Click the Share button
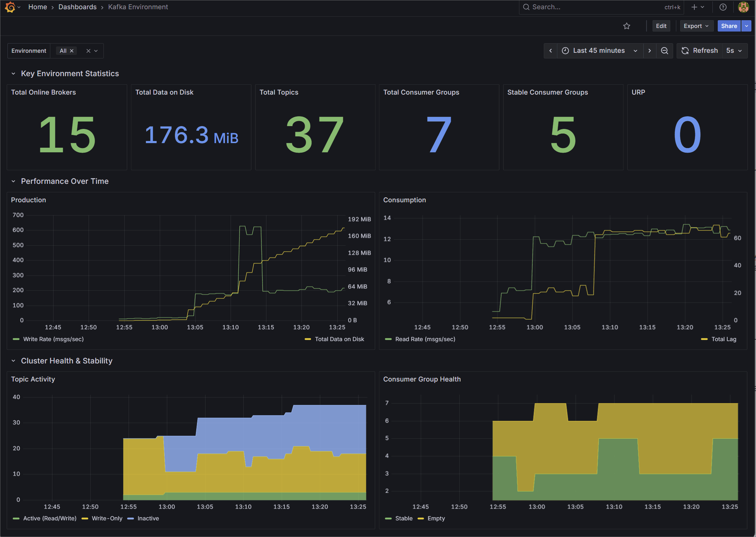The image size is (756, 537). point(729,26)
